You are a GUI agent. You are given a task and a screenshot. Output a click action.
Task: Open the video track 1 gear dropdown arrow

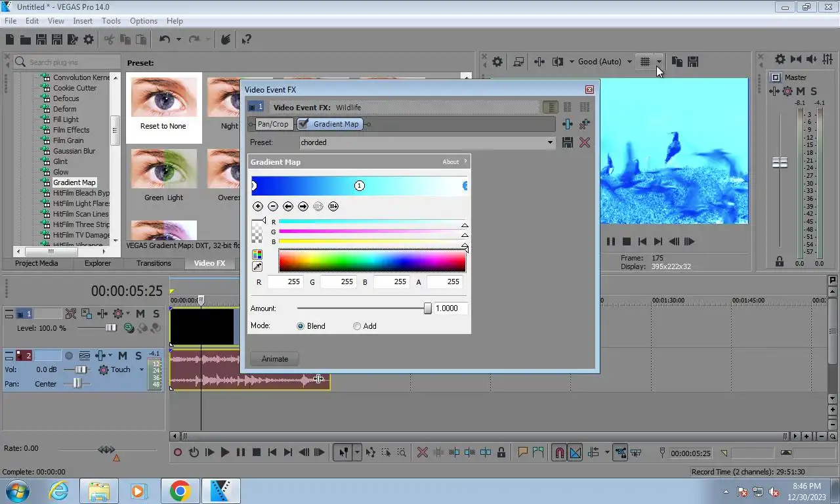coord(128,314)
